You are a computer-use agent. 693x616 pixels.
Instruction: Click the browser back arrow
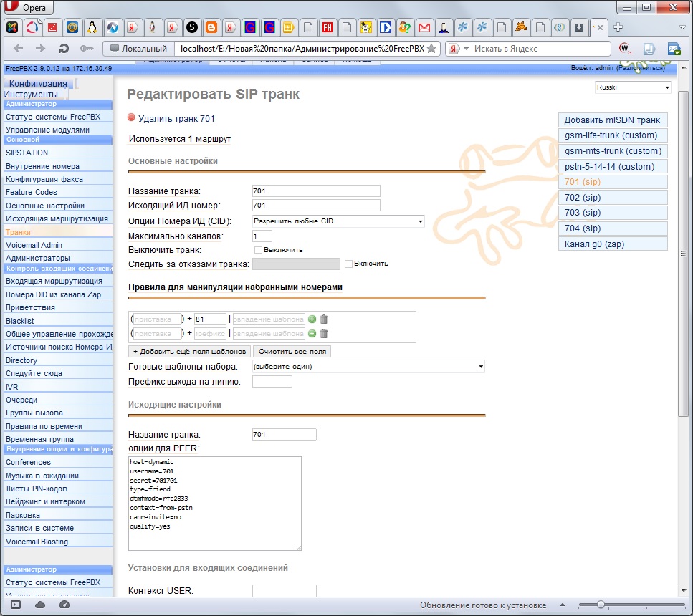coord(19,49)
